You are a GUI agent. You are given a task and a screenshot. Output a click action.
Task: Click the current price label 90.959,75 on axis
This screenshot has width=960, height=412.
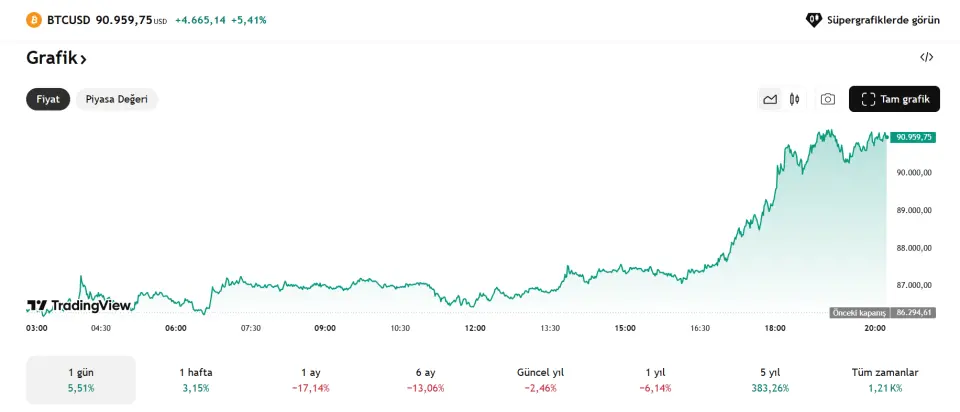pos(914,137)
